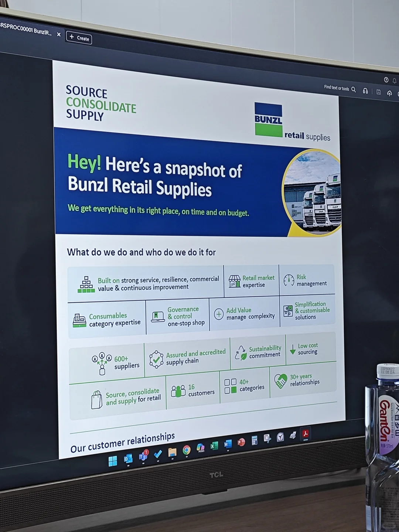The width and height of the screenshot is (399, 532).
Task: Open the Help question mark icon
Action: click(386, 80)
